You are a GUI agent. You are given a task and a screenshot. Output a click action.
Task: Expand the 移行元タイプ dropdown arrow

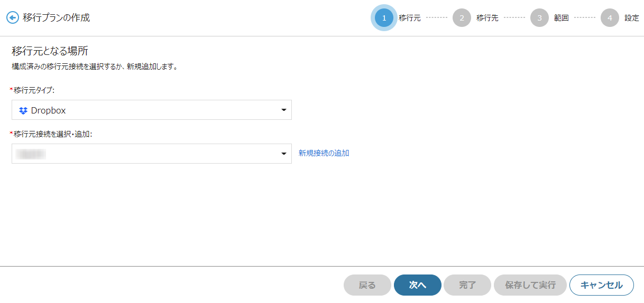click(284, 110)
